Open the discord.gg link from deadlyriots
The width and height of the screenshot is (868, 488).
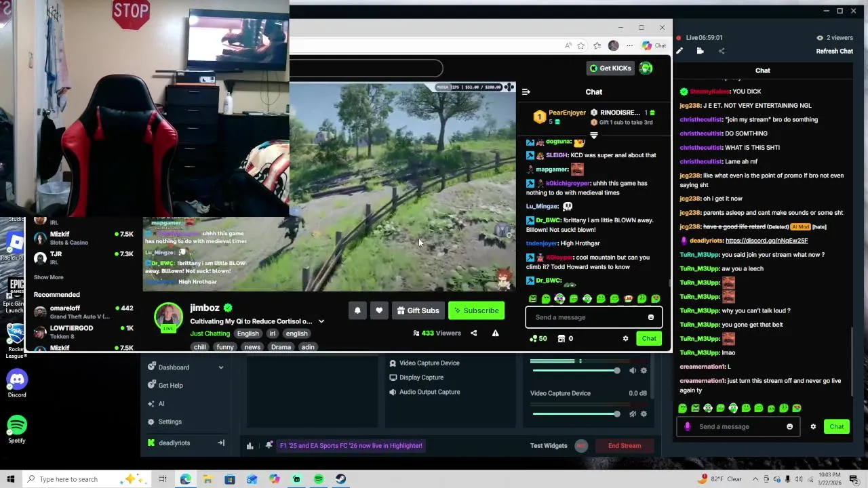pyautogui.click(x=766, y=241)
